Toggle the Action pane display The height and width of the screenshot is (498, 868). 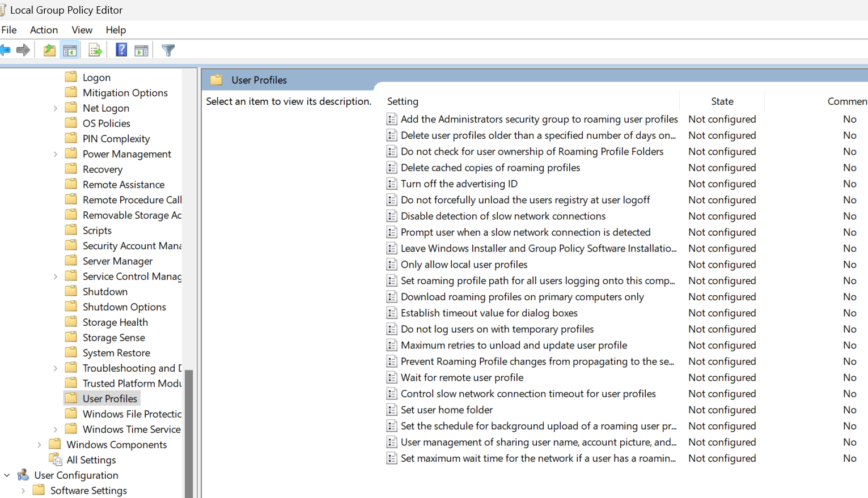coord(141,50)
